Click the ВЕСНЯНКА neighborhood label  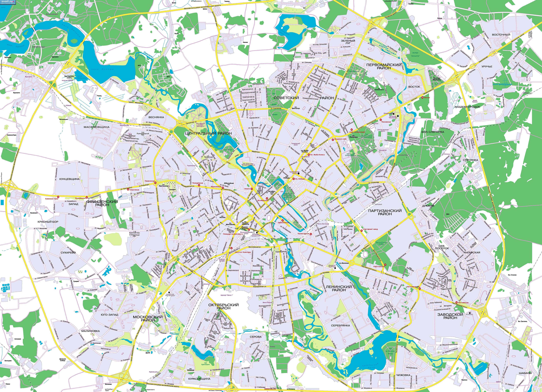(x=156, y=117)
